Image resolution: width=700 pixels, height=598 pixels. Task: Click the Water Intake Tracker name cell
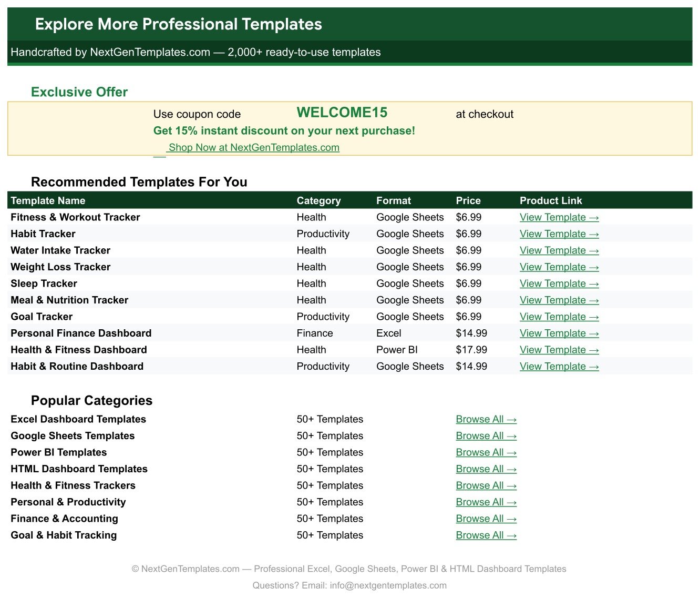pos(60,250)
